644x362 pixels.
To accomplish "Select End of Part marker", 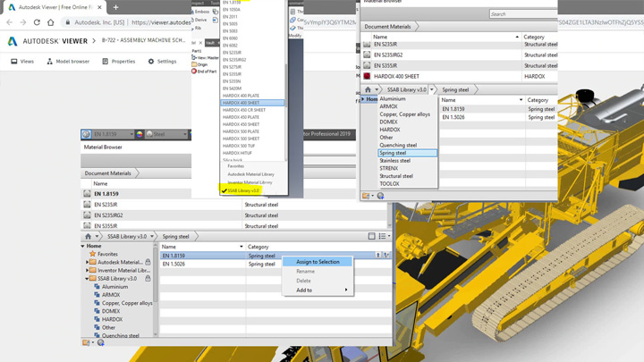I will [x=204, y=72].
